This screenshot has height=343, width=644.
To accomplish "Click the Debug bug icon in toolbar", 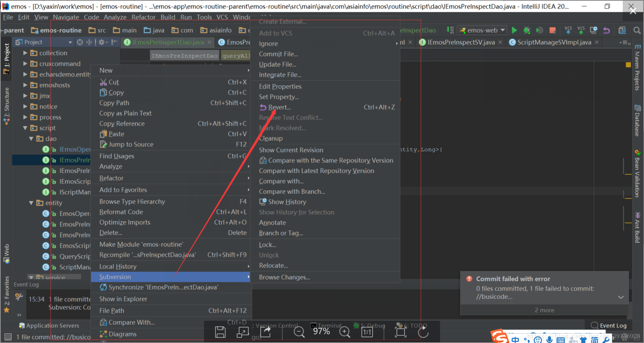I will click(527, 30).
